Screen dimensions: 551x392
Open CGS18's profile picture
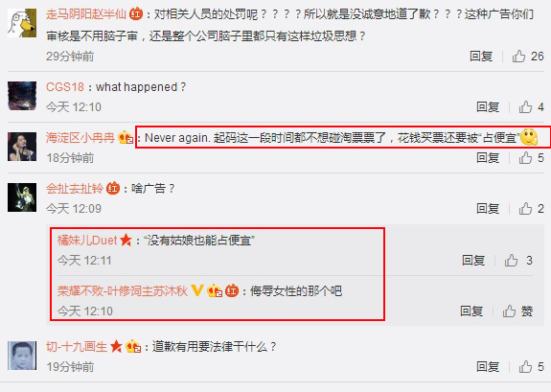(x=22, y=96)
